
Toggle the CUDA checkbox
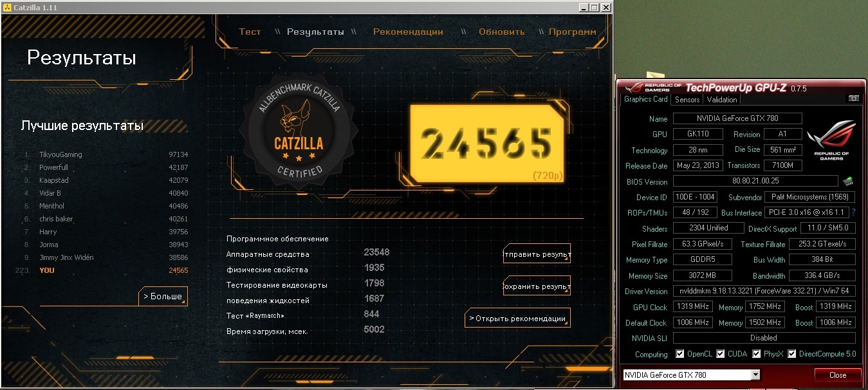tap(721, 354)
